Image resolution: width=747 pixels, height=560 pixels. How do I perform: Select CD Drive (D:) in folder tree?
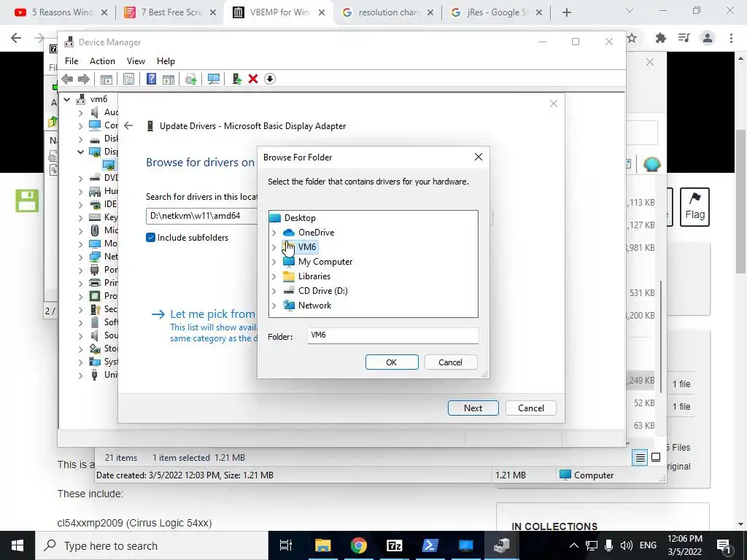point(322,291)
